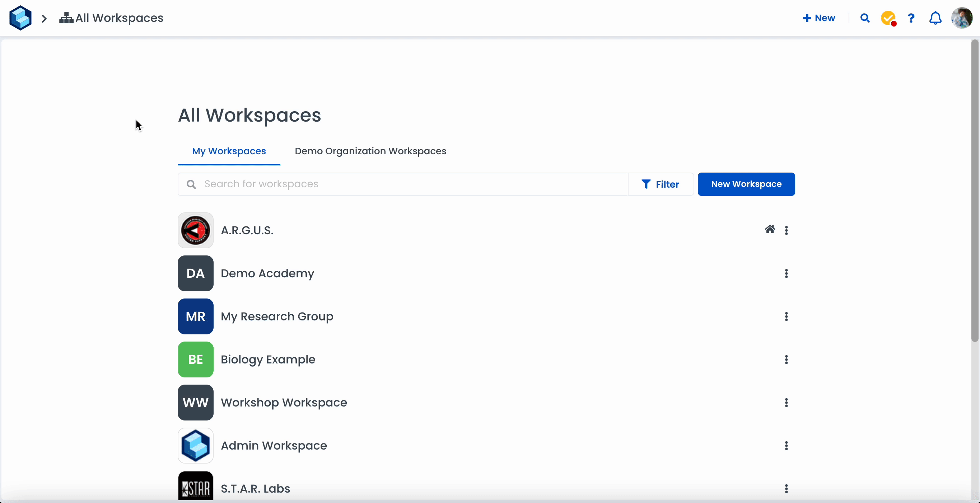Click the breadcrumb chevron arrow
980x503 pixels.
click(x=44, y=18)
